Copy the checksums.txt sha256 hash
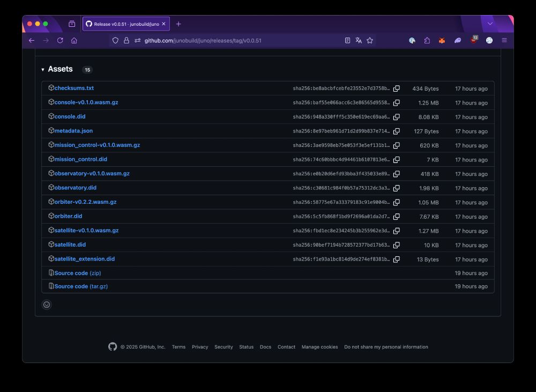The height and width of the screenshot is (392, 536). [x=396, y=88]
